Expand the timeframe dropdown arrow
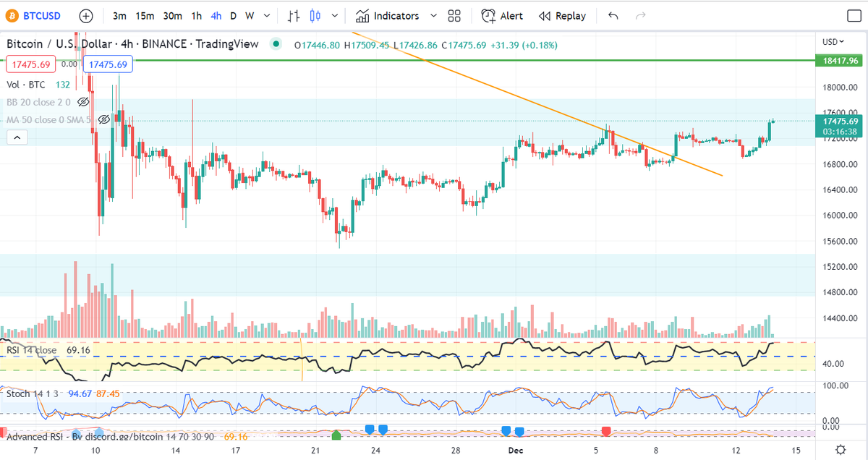This screenshot has height=460, width=868. point(267,15)
